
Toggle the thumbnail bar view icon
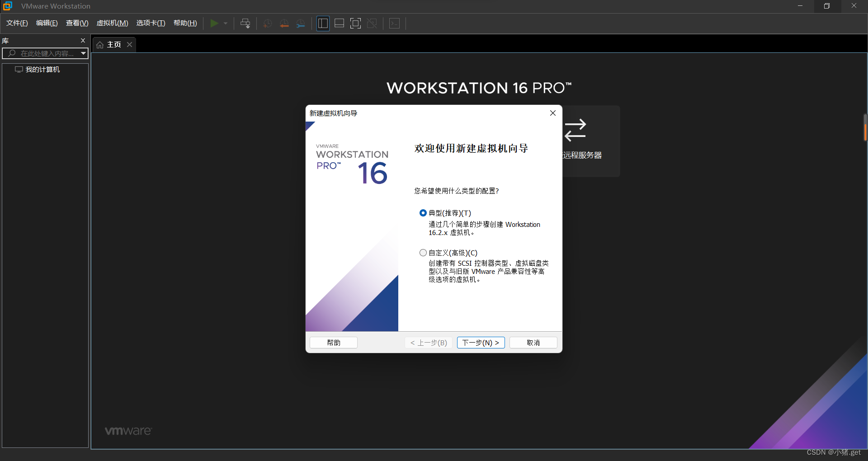tap(339, 23)
